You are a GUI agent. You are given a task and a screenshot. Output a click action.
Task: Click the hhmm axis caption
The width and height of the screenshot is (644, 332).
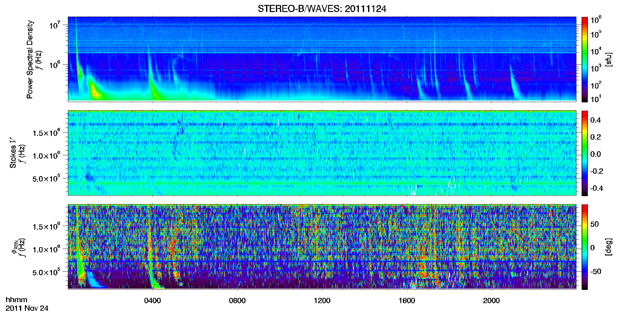point(17,300)
